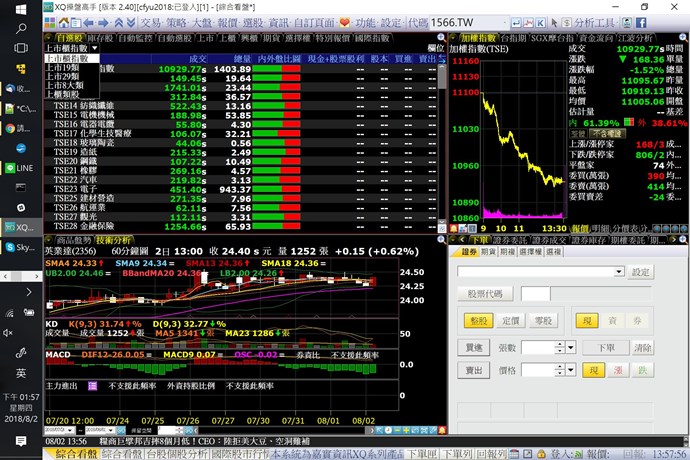Toggle the 零股 odd-lot option
This screenshot has width=690, height=460.
(x=542, y=321)
